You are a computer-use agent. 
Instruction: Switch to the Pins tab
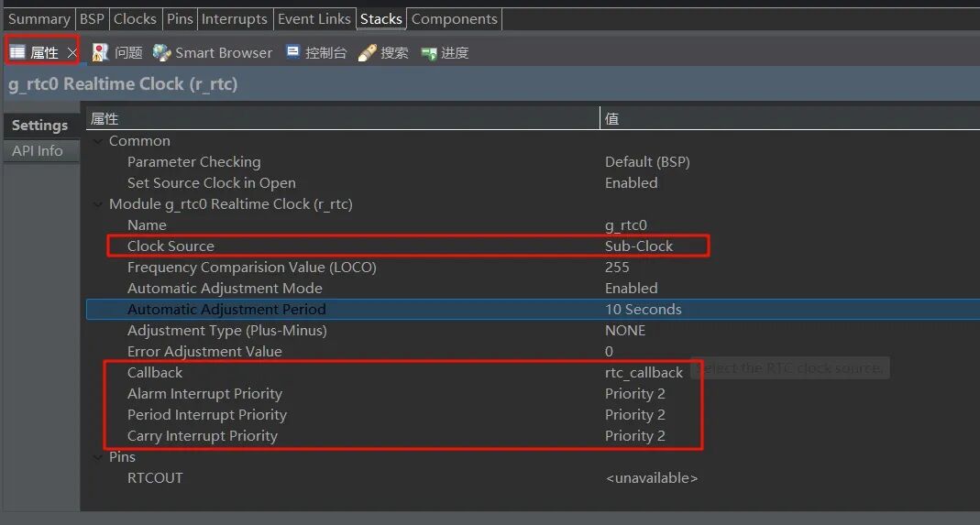point(180,18)
